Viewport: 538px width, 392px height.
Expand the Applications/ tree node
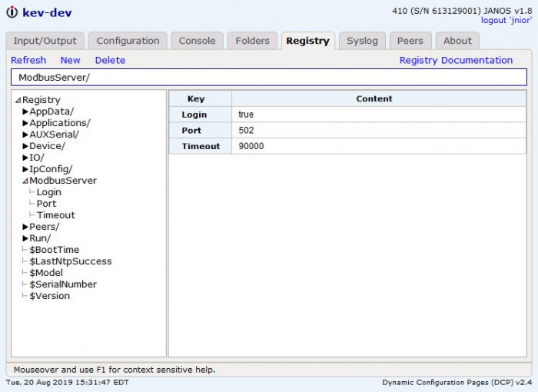25,123
